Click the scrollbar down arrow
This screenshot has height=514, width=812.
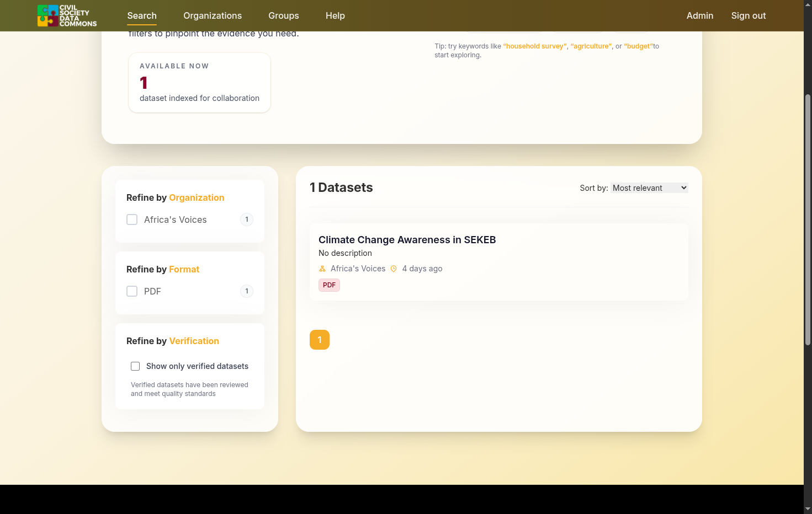pyautogui.click(x=808, y=508)
